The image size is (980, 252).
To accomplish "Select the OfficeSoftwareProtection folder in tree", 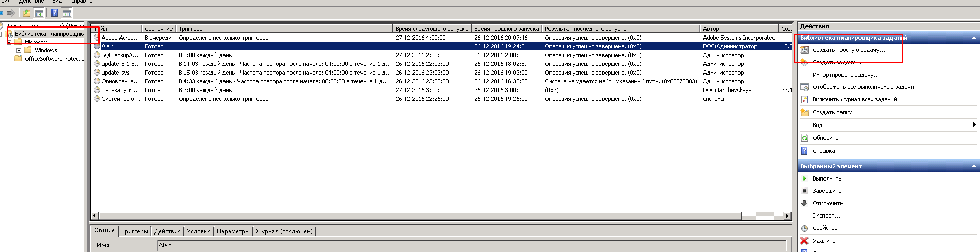I will pos(54,59).
